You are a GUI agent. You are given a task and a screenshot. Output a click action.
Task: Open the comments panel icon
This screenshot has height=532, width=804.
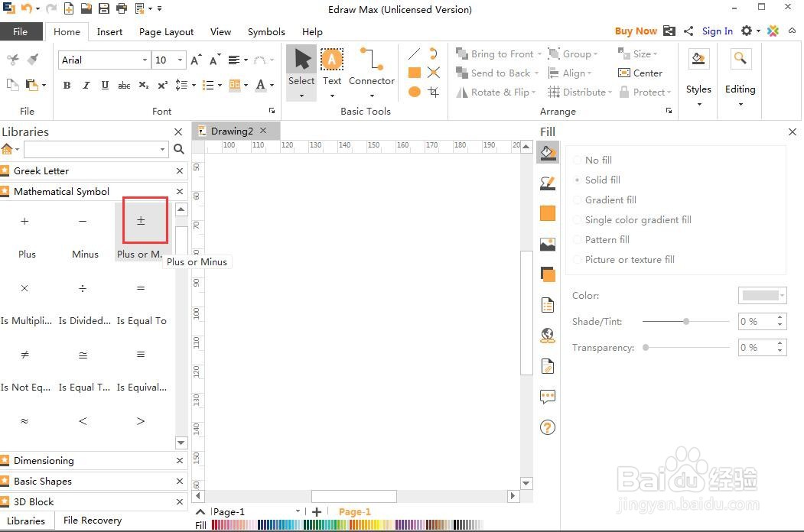tap(548, 397)
